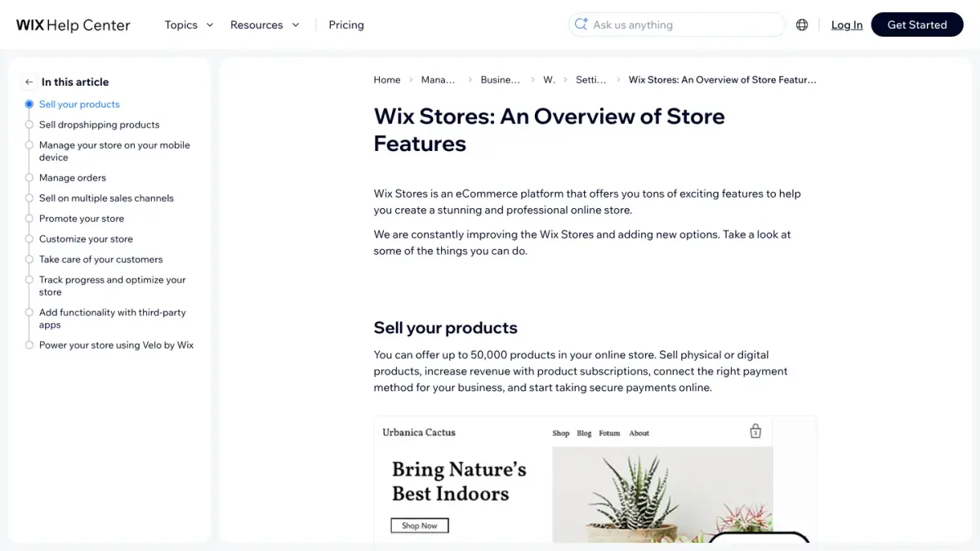Click Shop in the preview store menu
Viewport: 980px width, 551px height.
point(561,433)
